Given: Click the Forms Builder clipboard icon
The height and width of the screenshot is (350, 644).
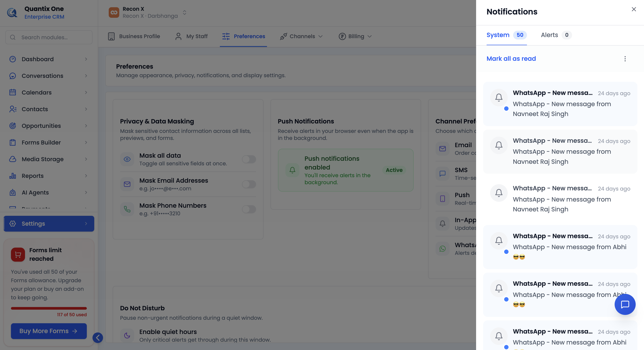Looking at the screenshot, I should (x=12, y=142).
